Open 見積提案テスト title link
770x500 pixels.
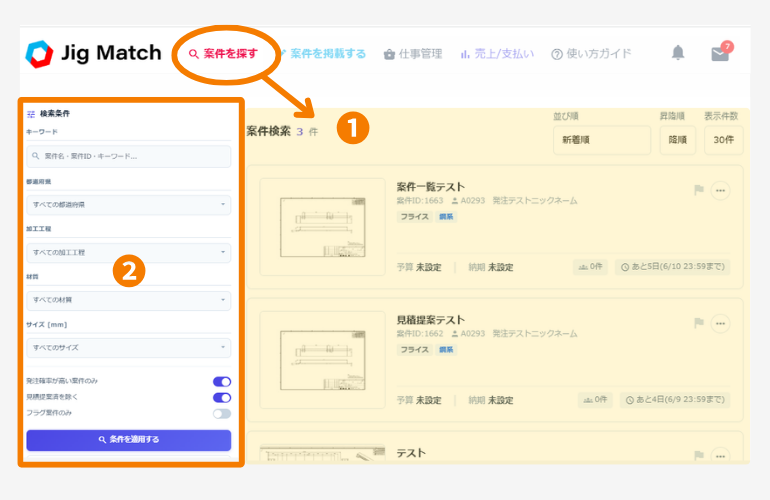click(431, 320)
